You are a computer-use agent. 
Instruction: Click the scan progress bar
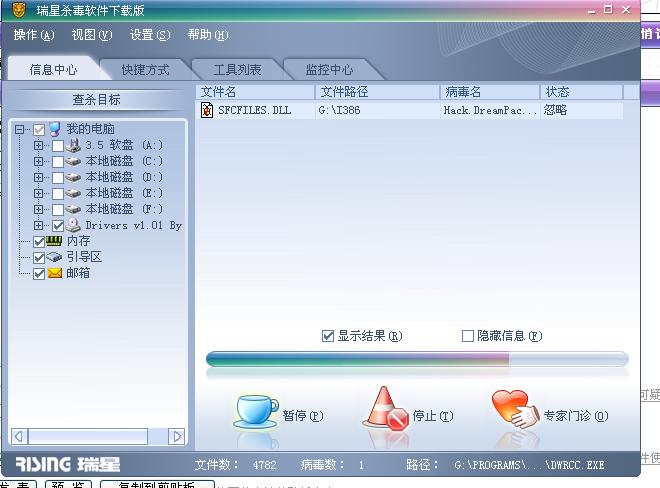(x=417, y=359)
